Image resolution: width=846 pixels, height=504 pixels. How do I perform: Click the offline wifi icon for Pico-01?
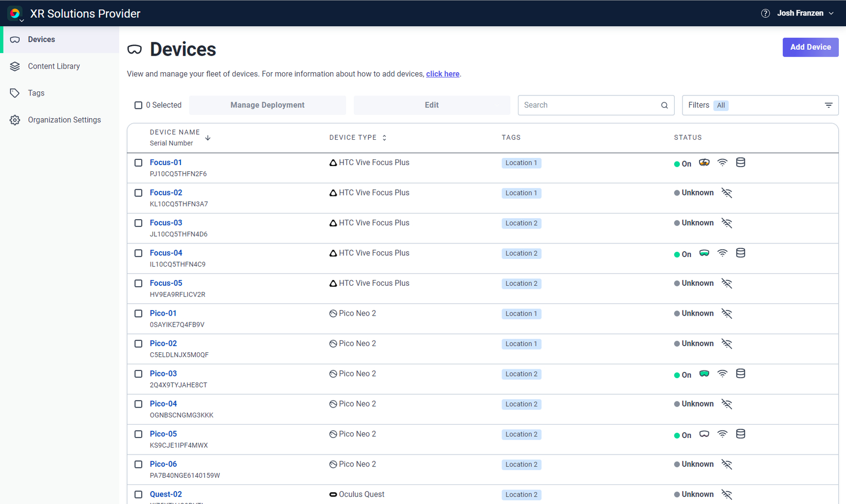(727, 314)
